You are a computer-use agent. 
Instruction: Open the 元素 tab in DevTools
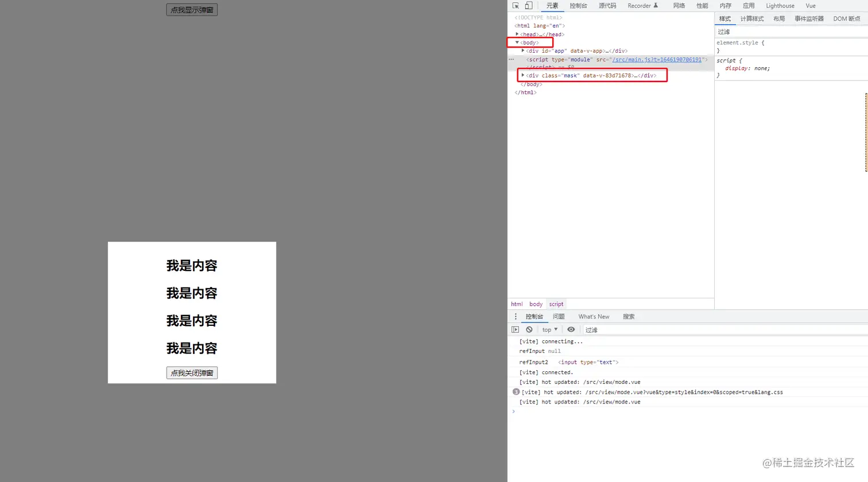point(552,6)
